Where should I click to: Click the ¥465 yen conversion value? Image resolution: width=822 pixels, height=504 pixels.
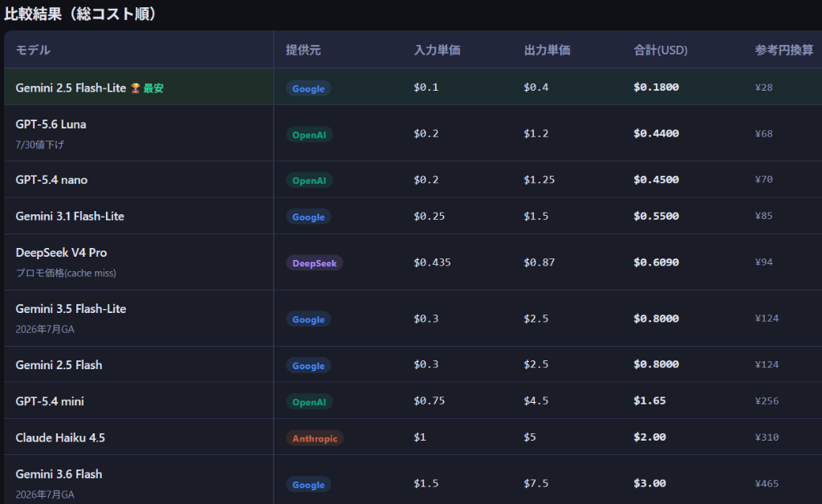click(x=767, y=483)
